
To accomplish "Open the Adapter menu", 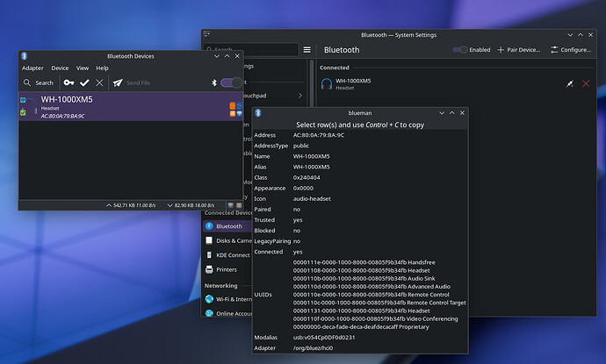I will 32,68.
